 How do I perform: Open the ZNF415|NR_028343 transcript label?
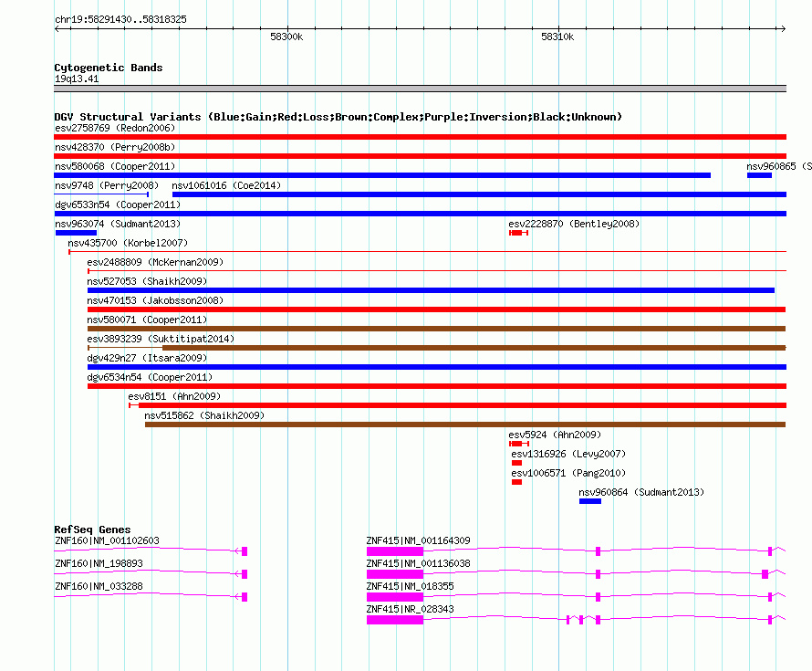[x=411, y=609]
